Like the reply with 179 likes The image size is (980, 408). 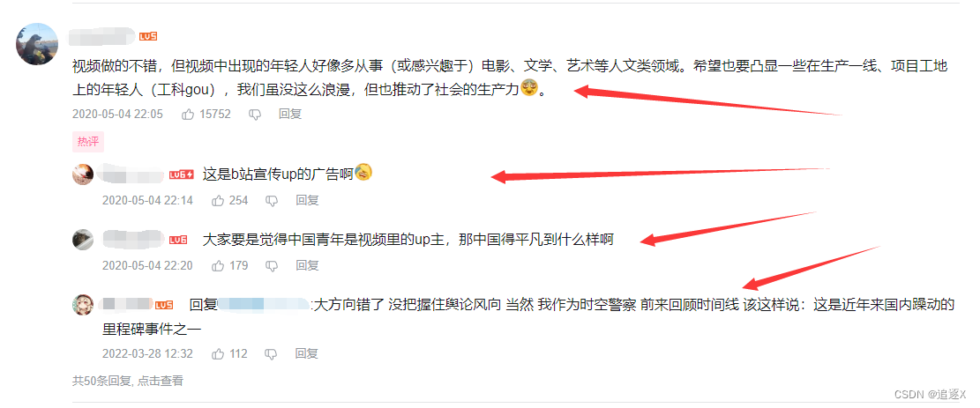(218, 265)
